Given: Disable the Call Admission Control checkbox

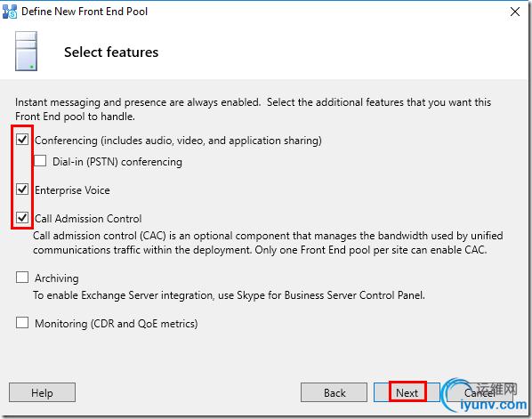Looking at the screenshot, I should pos(22,218).
